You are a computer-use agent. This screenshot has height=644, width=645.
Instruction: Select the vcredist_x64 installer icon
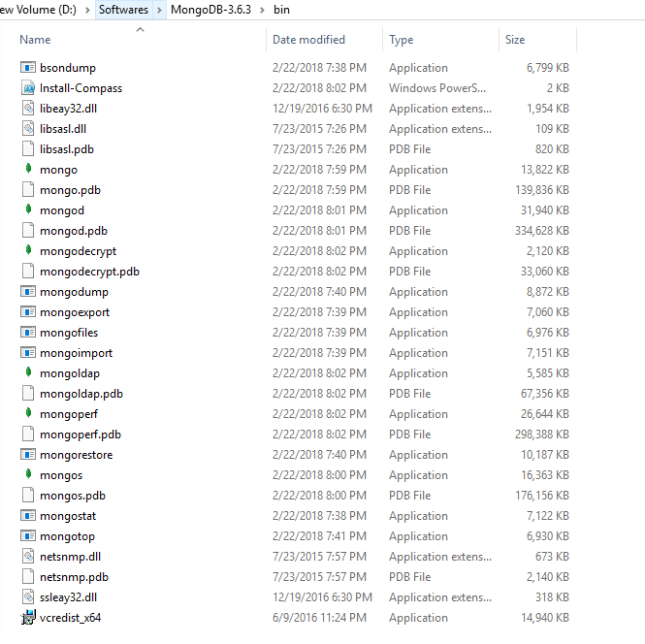pyautogui.click(x=28, y=618)
